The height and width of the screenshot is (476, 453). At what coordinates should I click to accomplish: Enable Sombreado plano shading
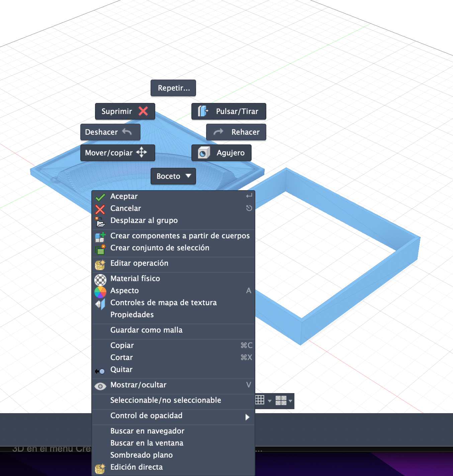coord(142,455)
